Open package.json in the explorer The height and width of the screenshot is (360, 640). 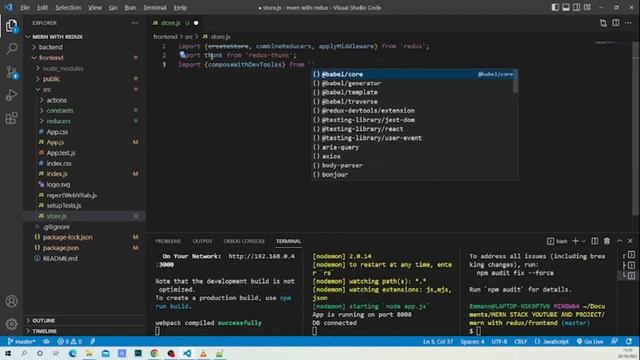[x=61, y=248]
